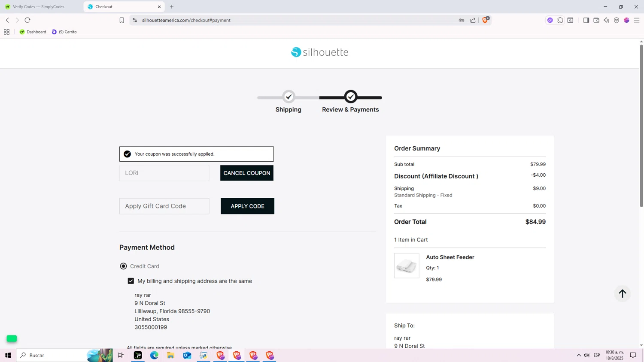Click the Buscar taskbar search box
Image resolution: width=644 pixels, height=362 pixels.
click(x=64, y=355)
